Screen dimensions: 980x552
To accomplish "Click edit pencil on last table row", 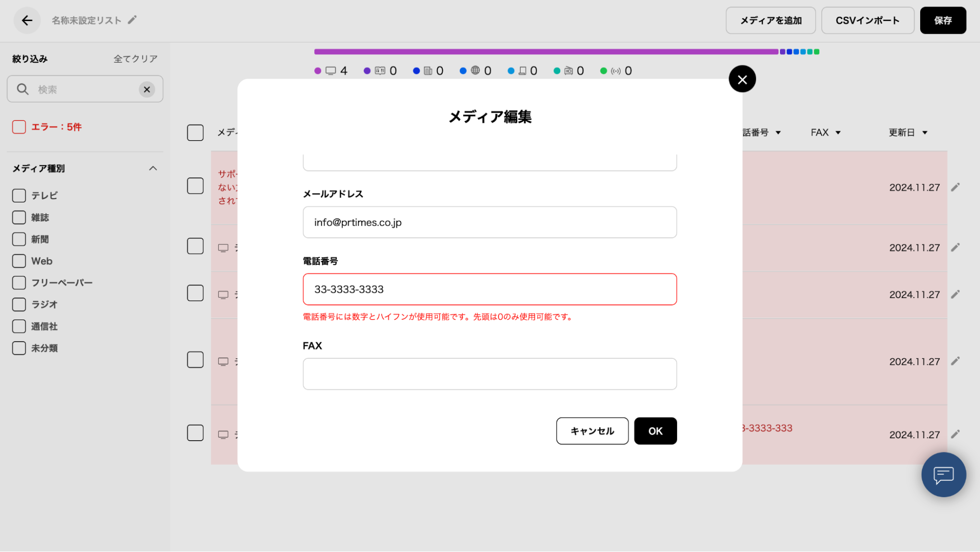I will 955,434.
